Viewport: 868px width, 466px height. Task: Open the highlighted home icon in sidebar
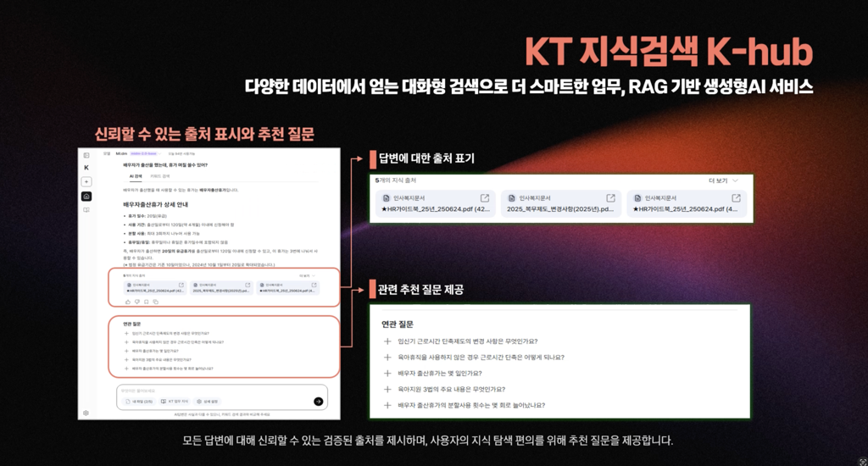click(x=86, y=197)
